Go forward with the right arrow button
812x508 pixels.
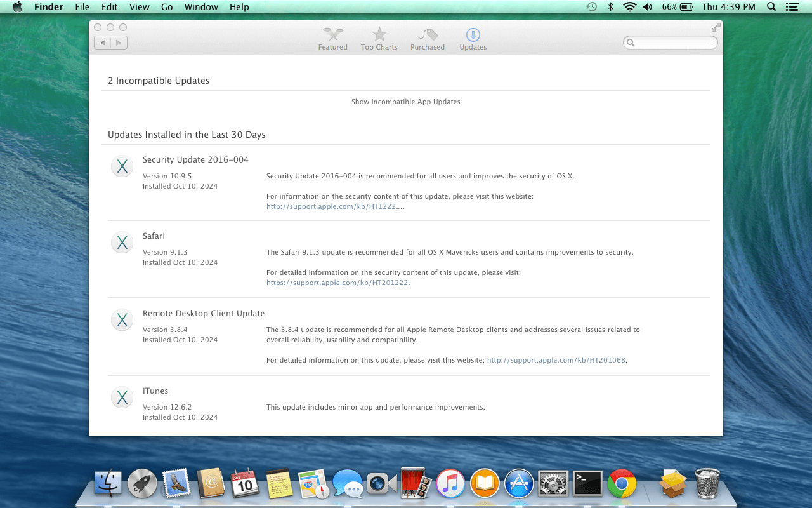[119, 43]
